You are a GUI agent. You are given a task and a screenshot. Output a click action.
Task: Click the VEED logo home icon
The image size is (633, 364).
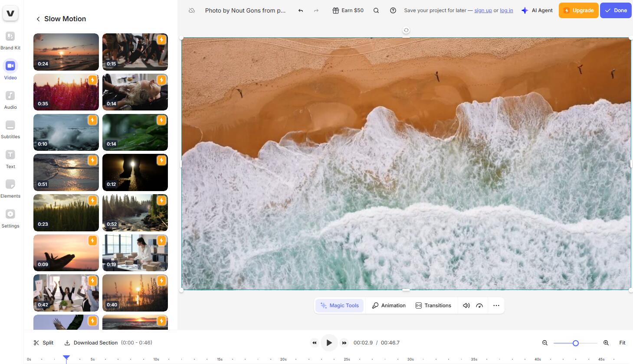(x=10, y=13)
